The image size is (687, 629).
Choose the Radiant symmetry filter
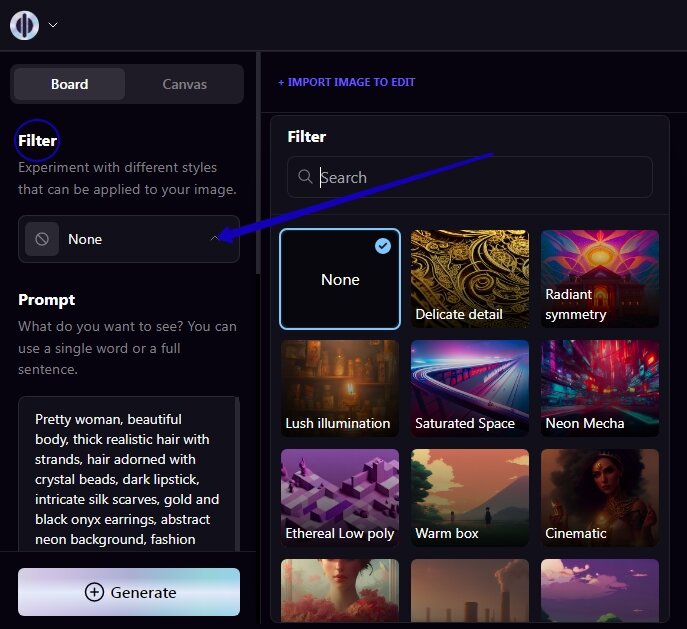coord(600,279)
